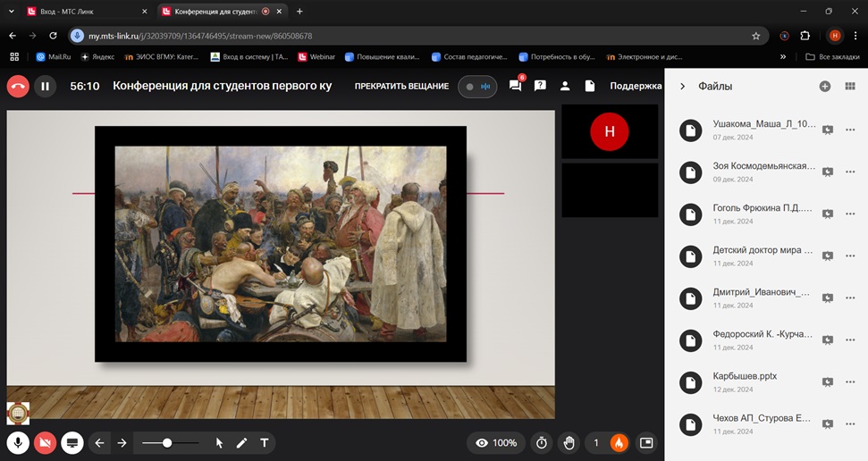The width and height of the screenshot is (868, 461).
Task: Open more options for Детский доктор мира
Action: pyautogui.click(x=850, y=256)
